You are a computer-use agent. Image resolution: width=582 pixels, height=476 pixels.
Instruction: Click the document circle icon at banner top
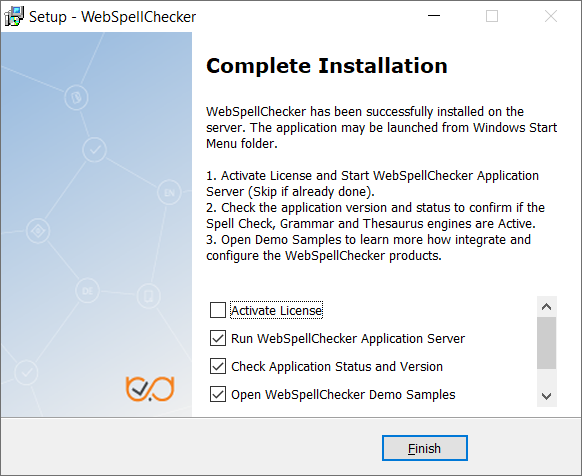coord(76,98)
